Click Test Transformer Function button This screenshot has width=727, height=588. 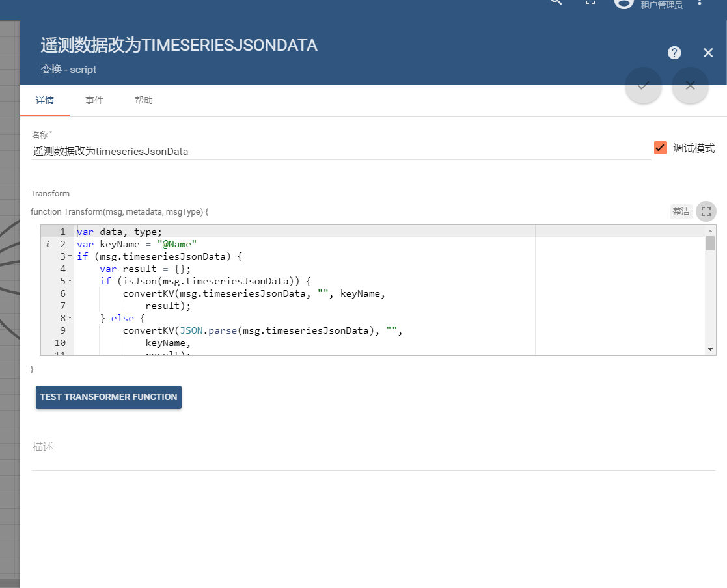tap(109, 397)
